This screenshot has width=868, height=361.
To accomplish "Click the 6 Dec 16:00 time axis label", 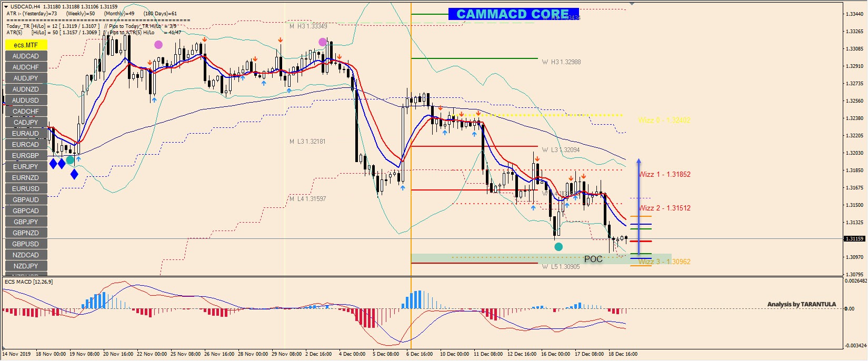I will [x=420, y=354].
